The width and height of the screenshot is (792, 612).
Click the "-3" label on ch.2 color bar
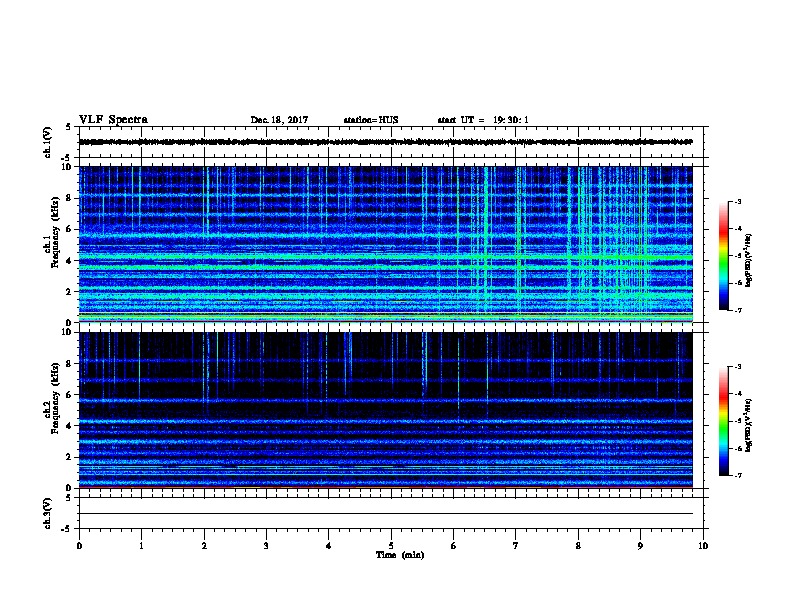tap(737, 367)
